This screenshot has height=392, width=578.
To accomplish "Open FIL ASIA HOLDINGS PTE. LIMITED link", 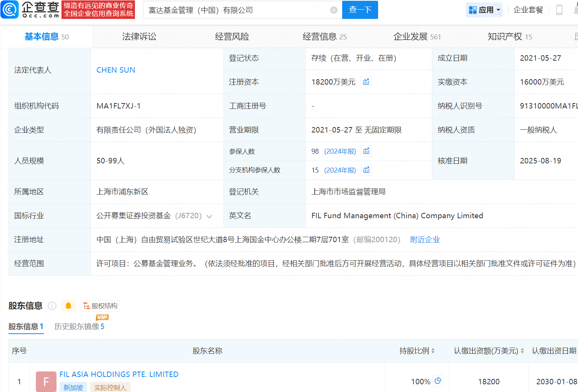I will pos(119,374).
